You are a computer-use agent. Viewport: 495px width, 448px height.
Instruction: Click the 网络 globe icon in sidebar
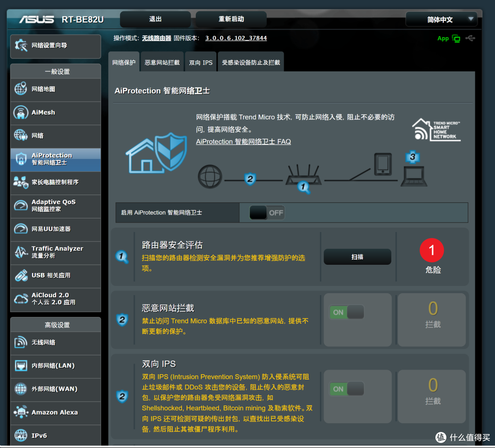pos(21,135)
